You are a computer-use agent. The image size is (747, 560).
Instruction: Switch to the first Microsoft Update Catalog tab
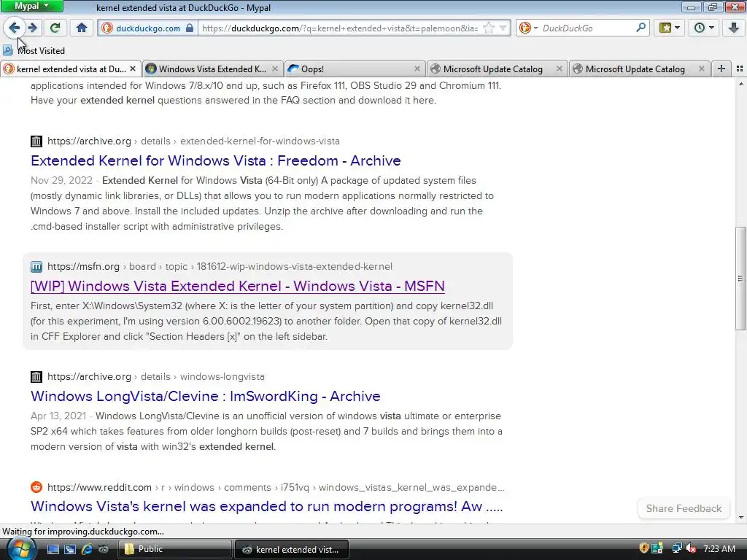[x=498, y=69]
